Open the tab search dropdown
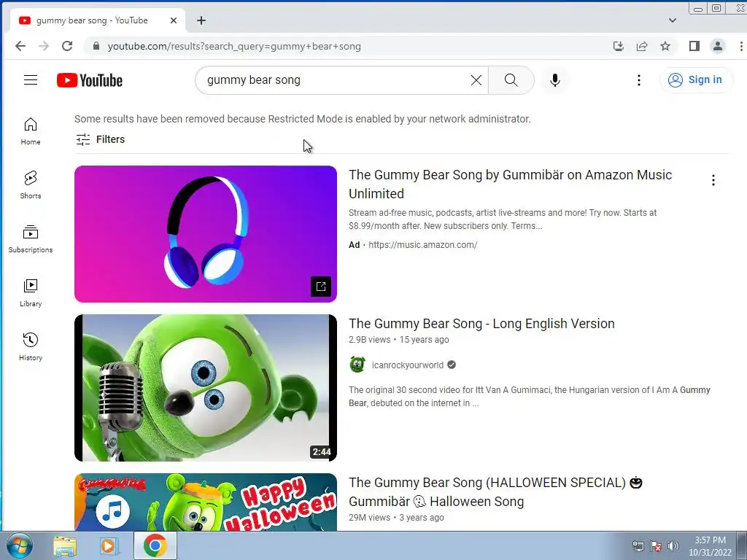747x560 pixels. pyautogui.click(x=672, y=20)
